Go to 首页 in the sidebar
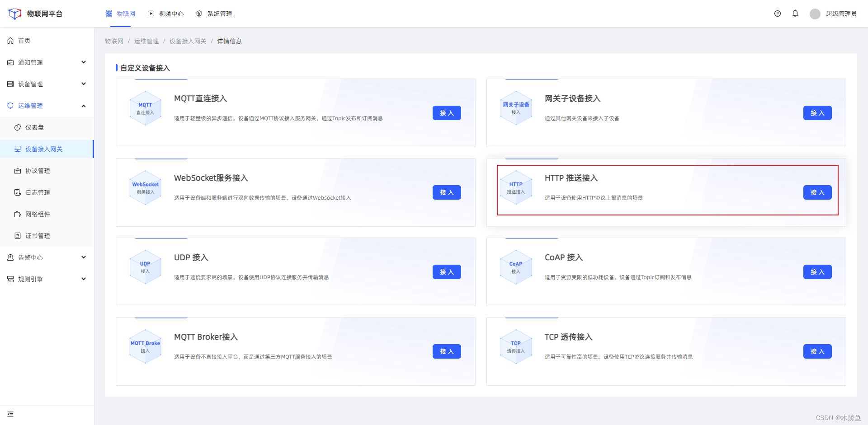This screenshot has width=868, height=425. pyautogui.click(x=47, y=41)
